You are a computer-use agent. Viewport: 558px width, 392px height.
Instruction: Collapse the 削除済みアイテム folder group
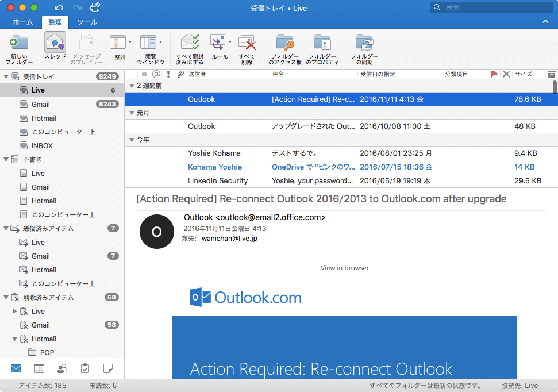[6, 298]
